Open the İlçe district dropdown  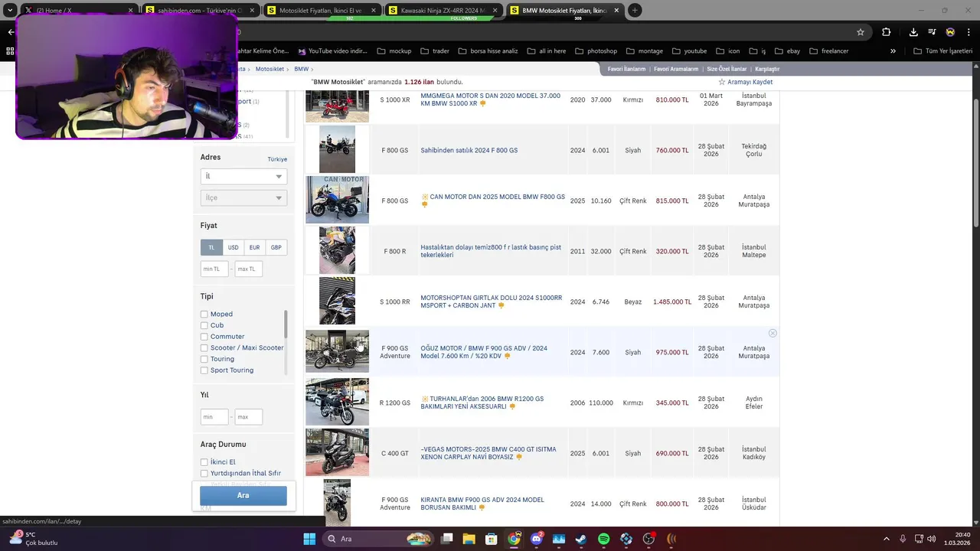click(243, 197)
